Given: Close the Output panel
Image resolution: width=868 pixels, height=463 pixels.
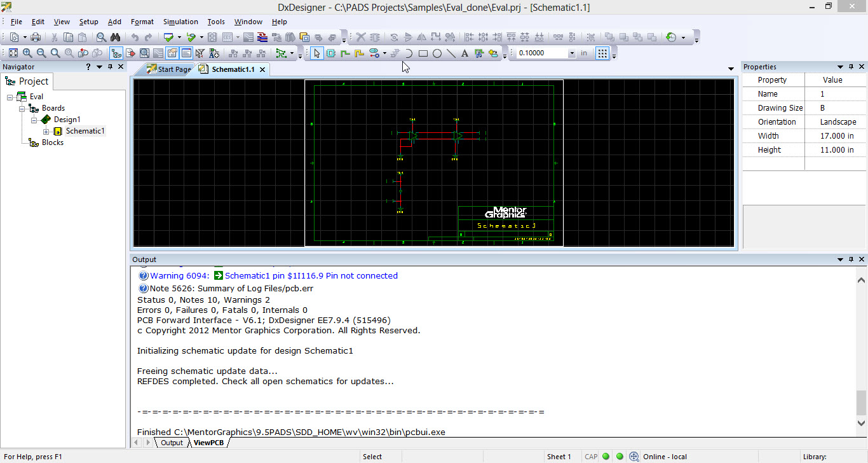Looking at the screenshot, I should (x=862, y=259).
